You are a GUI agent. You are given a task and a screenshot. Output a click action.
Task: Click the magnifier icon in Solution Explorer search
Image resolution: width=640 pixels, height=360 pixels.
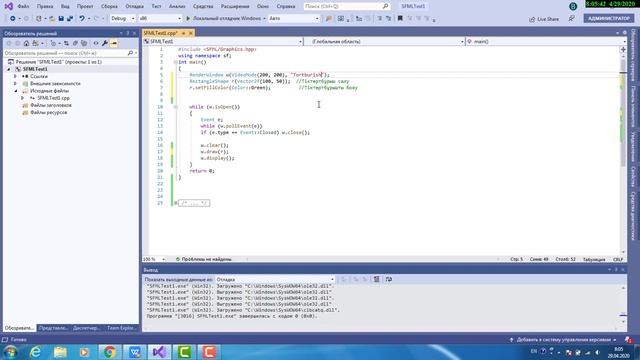tap(130, 53)
